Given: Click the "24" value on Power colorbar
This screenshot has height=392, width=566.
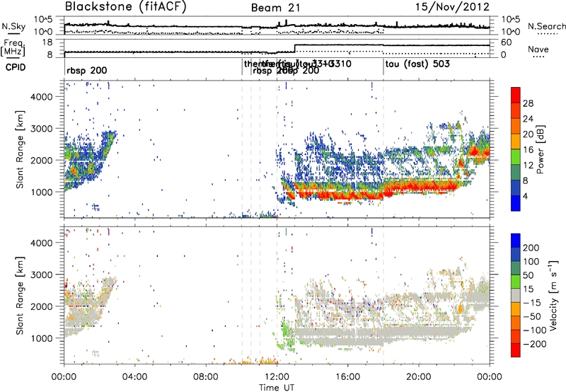Looking at the screenshot, I should point(527,119).
